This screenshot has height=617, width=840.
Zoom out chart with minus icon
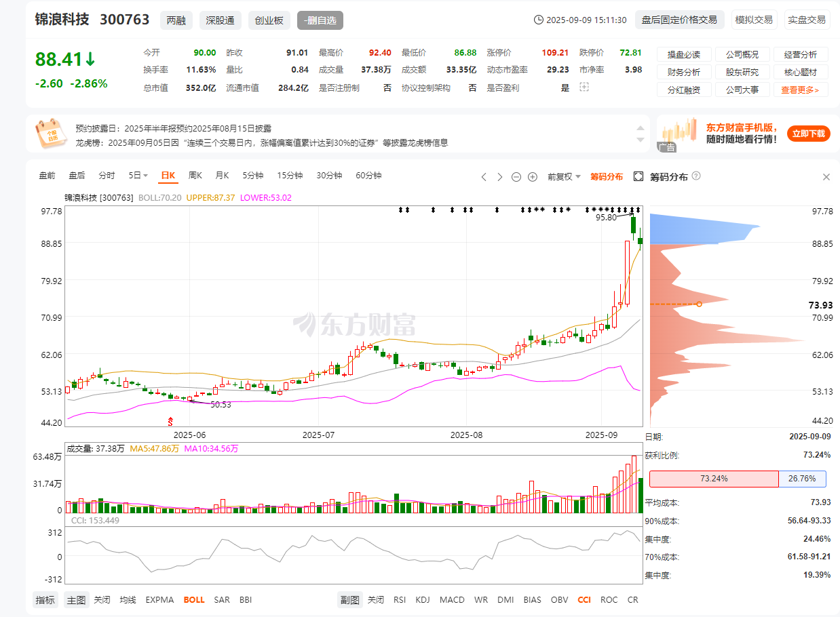click(x=516, y=177)
